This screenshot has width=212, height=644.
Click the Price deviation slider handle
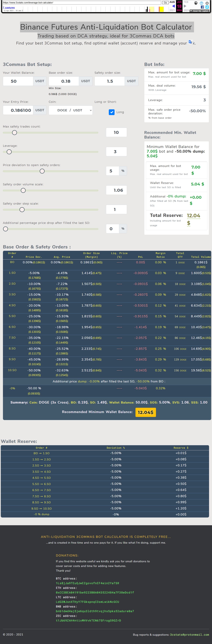pyautogui.click(x=42, y=171)
